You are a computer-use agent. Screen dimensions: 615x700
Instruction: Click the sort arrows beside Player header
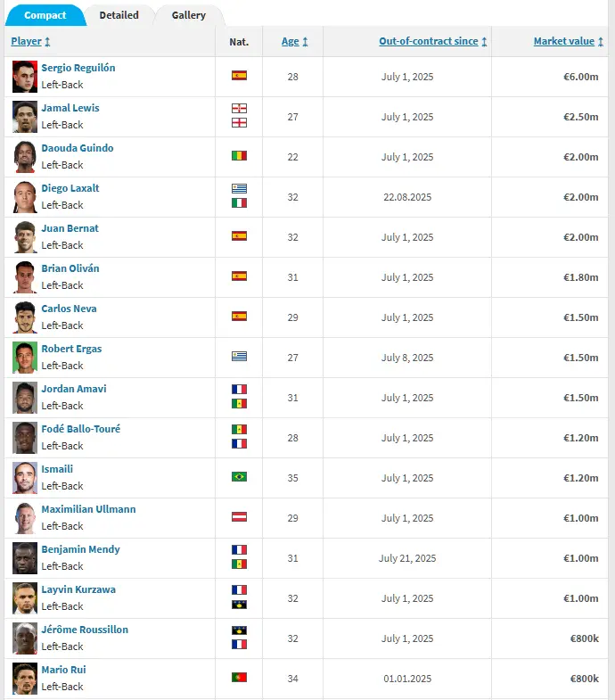tap(47, 42)
